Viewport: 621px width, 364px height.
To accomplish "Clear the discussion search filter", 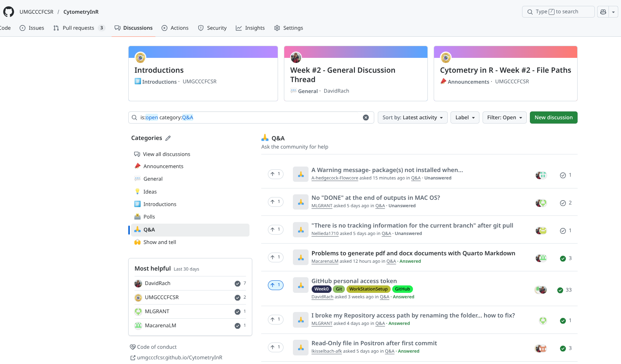I will (366, 118).
